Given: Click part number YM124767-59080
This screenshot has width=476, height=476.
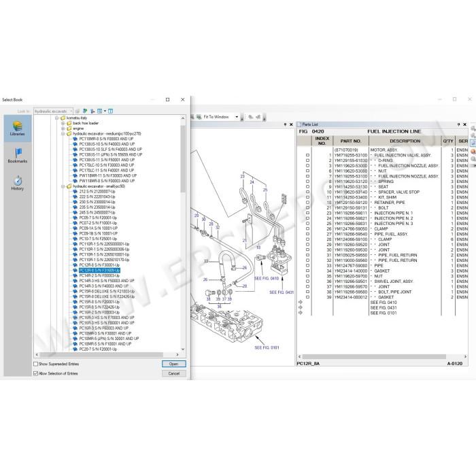Looking at the screenshot, I should click(351, 266).
